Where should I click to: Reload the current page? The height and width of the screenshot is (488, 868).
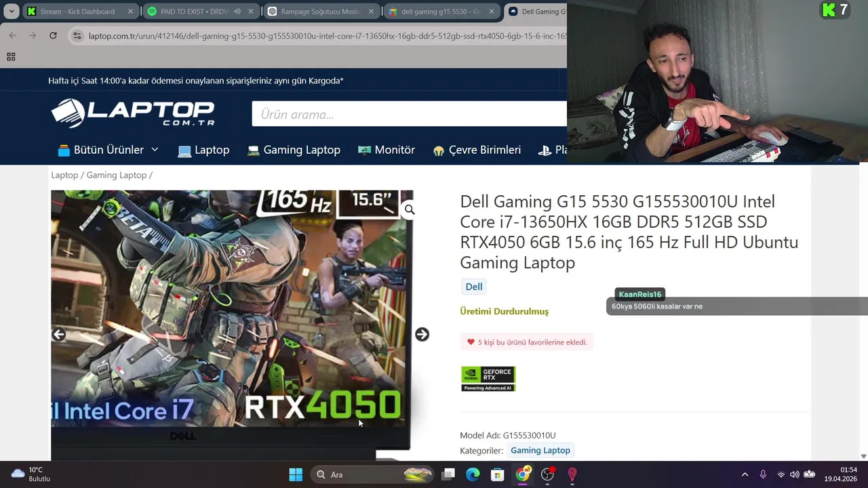point(53,35)
